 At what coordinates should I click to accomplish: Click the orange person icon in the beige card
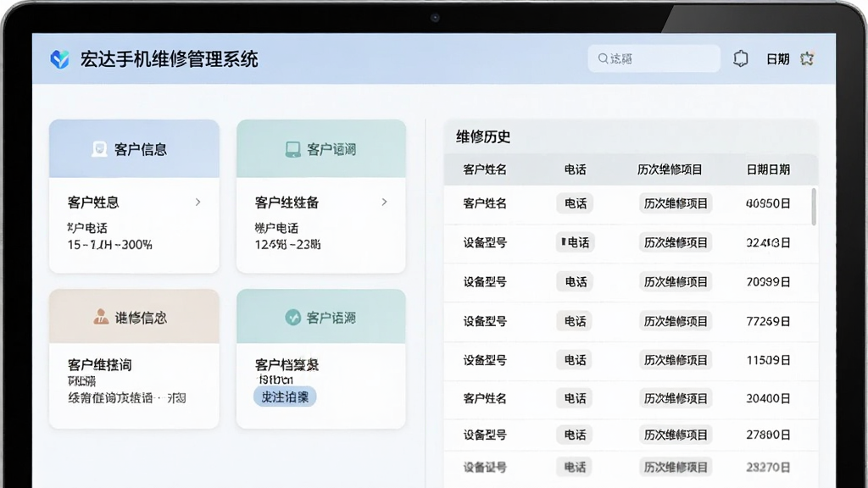coord(101,317)
